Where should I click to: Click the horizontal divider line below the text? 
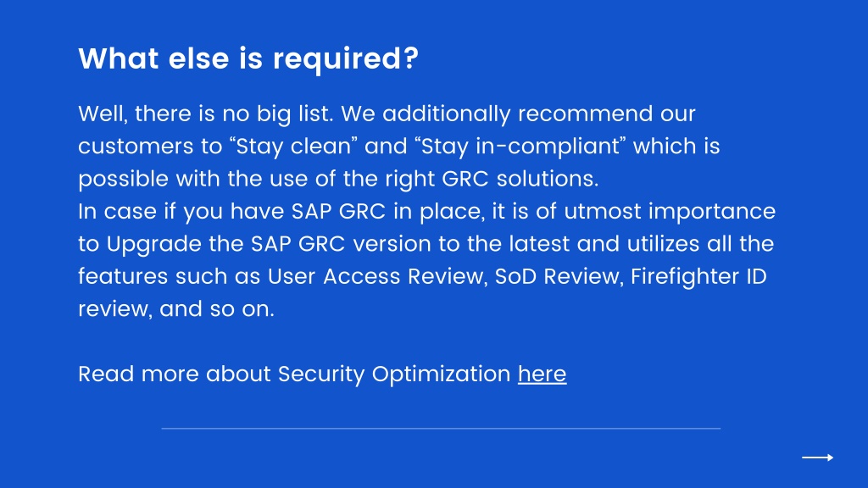point(441,428)
